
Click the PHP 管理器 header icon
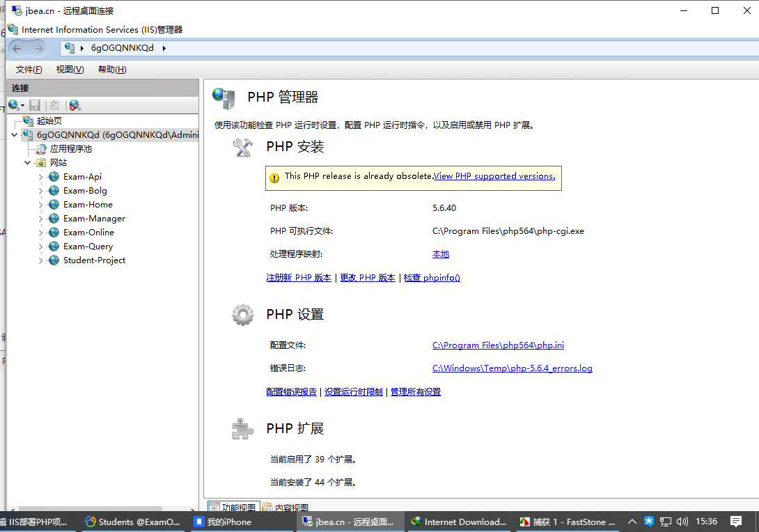click(224, 97)
